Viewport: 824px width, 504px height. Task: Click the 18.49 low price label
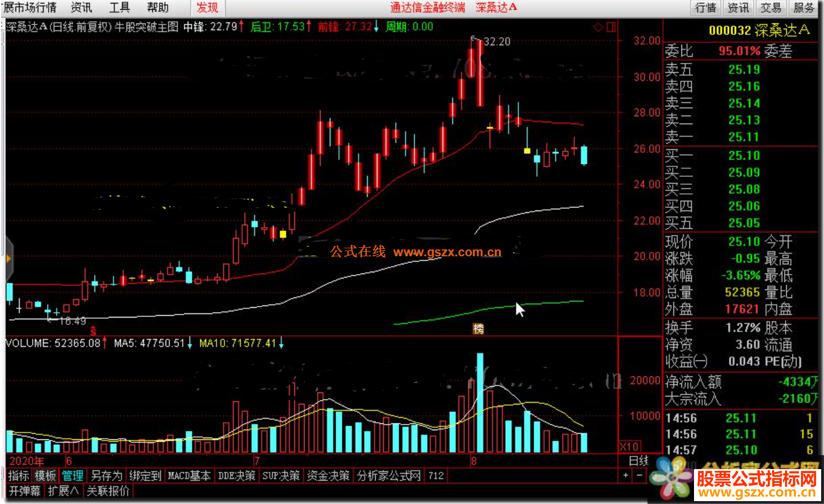[72, 321]
